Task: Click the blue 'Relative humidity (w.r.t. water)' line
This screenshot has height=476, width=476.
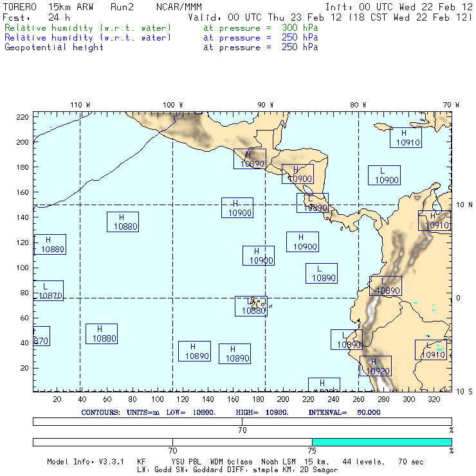Action: point(87,38)
